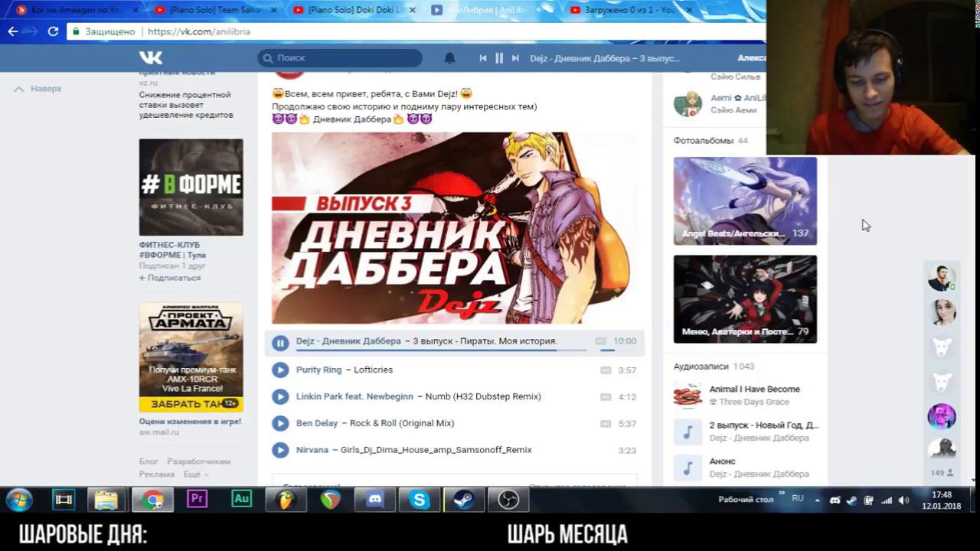Reload the vk.com page

[53, 31]
